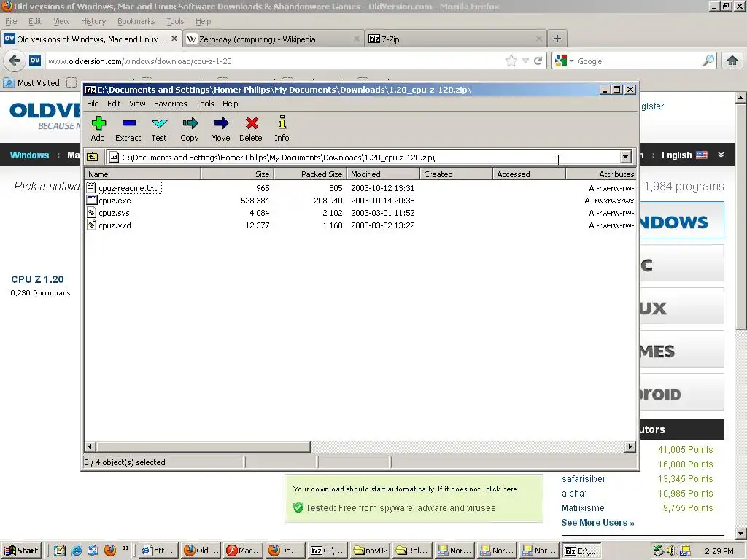Sort by Packed Size column header
Screen dimensions: 747x560
(x=310, y=174)
